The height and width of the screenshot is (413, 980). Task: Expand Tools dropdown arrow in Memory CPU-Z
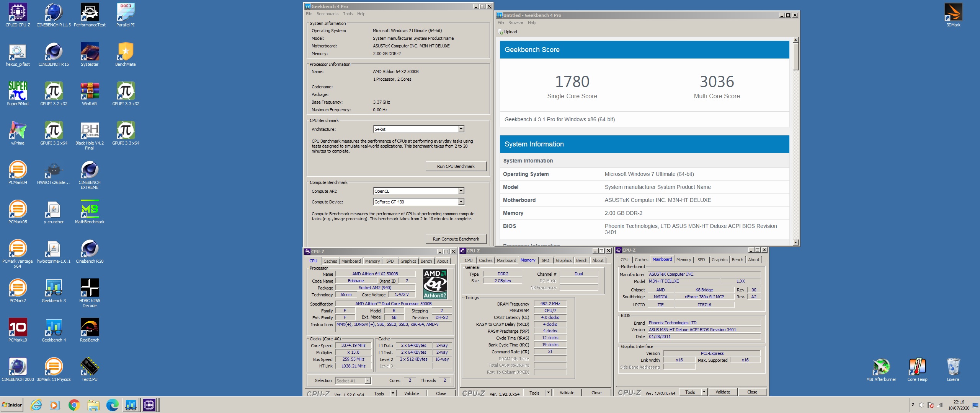(x=548, y=393)
